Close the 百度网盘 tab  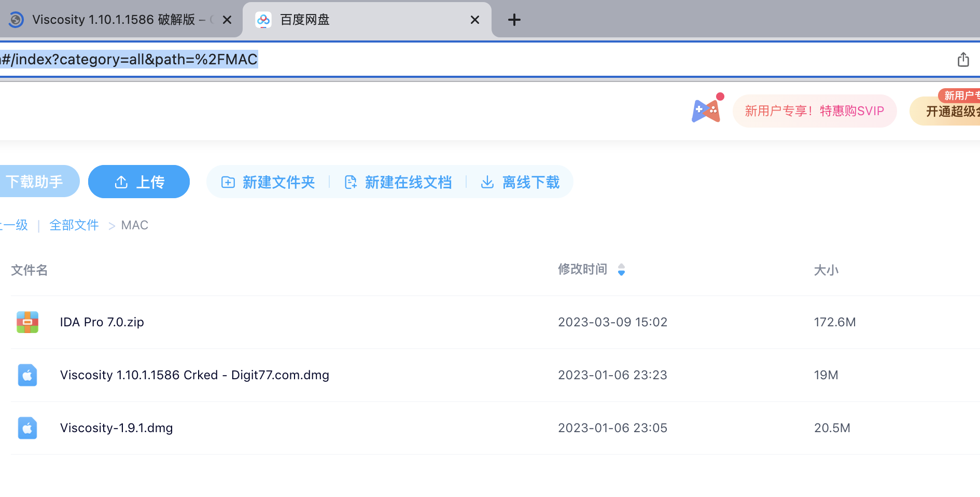(x=474, y=20)
